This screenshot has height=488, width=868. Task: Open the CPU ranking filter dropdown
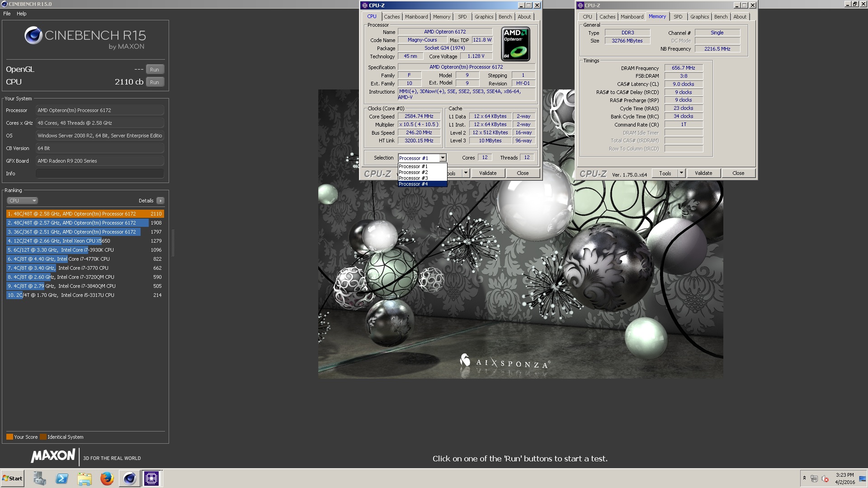click(x=22, y=201)
